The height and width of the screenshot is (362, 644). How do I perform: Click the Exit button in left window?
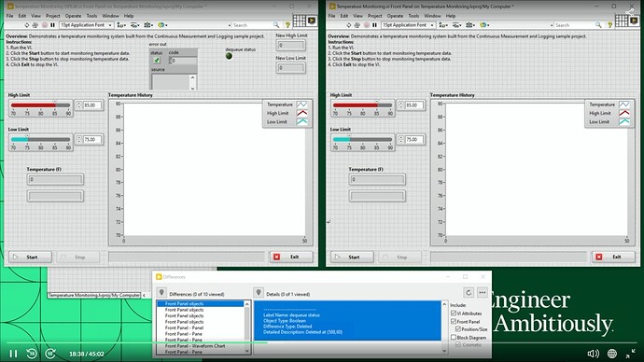click(291, 257)
